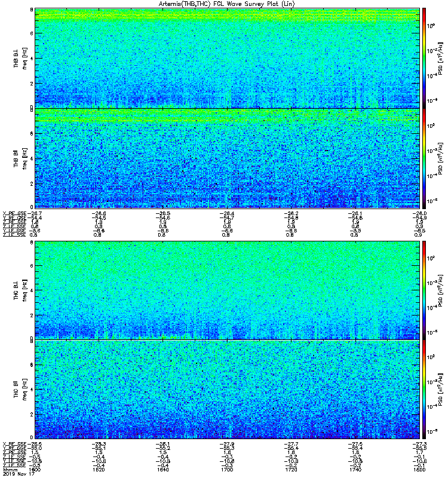This screenshot has width=448, height=478.
Task: Click the "1640" time label
Action: click(x=163, y=470)
